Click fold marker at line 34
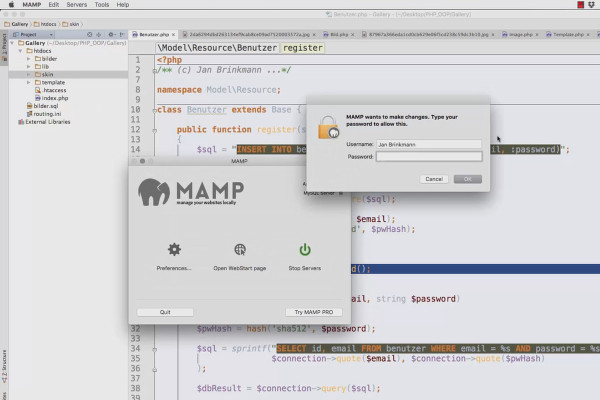 coord(155,349)
